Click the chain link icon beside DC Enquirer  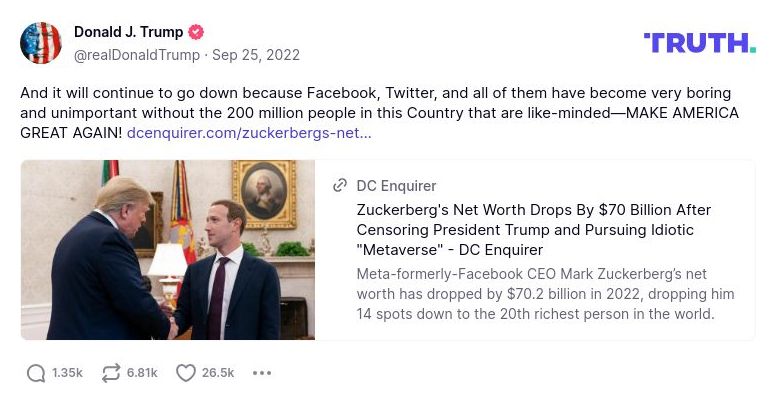point(340,186)
